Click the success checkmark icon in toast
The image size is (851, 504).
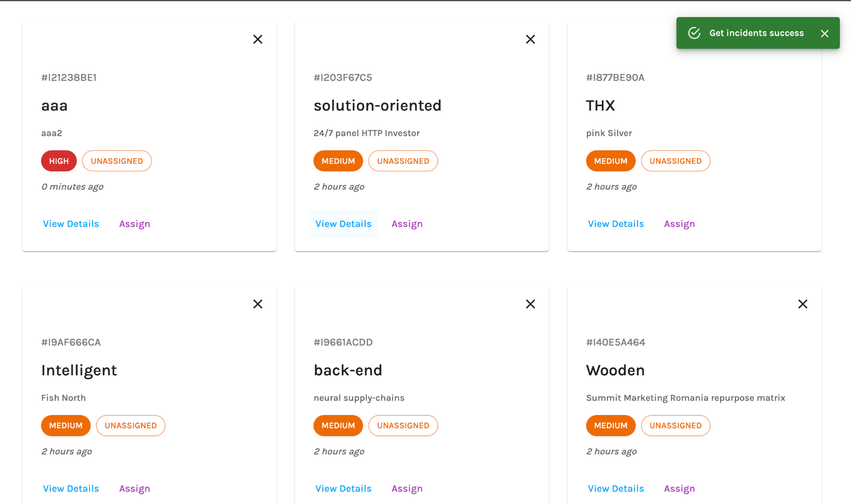(694, 33)
